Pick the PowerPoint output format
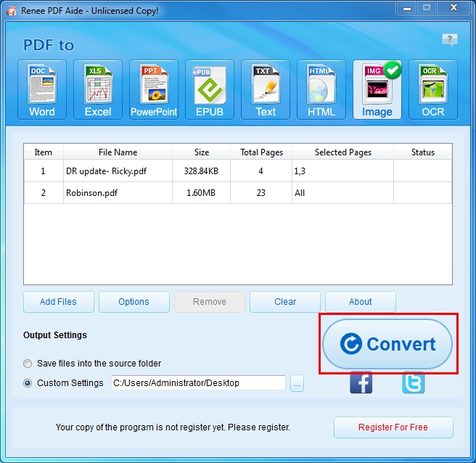The height and width of the screenshot is (463, 476). pyautogui.click(x=154, y=89)
